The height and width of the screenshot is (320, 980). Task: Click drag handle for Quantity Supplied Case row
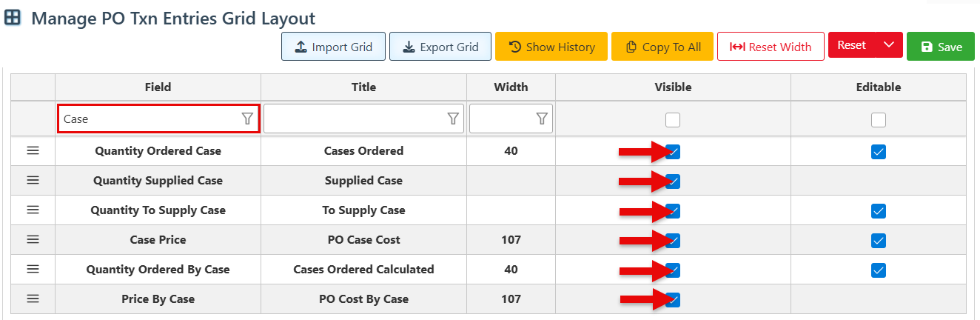[x=33, y=180]
